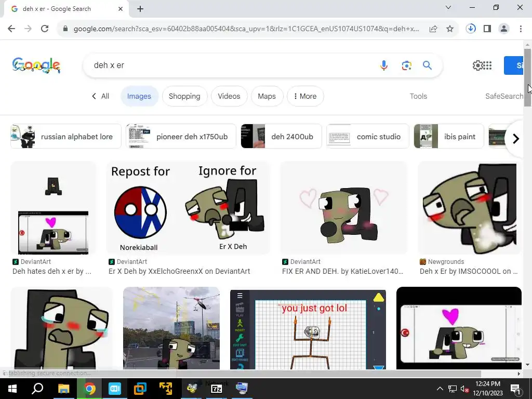This screenshot has width=532, height=399.
Task: Open Windows taskbar search
Action: pos(37,389)
